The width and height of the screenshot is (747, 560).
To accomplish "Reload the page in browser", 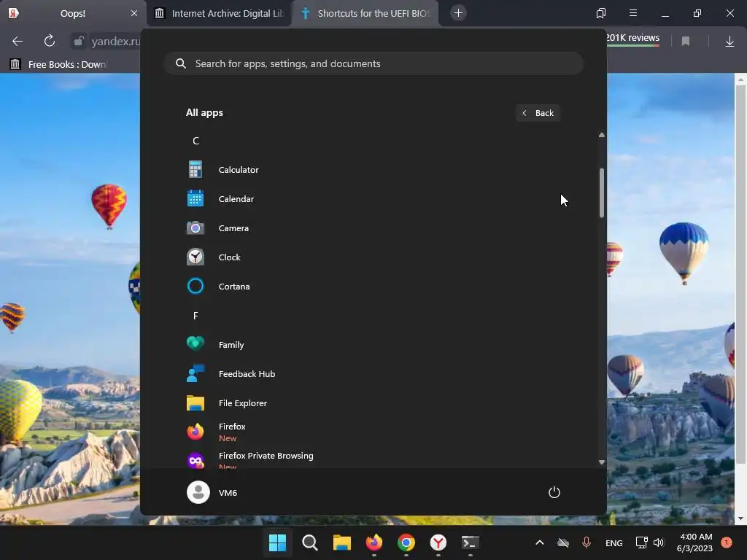I will point(49,42).
